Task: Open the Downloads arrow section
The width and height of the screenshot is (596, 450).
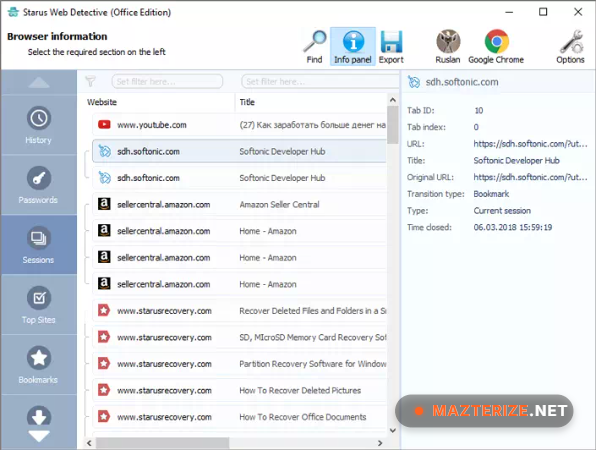Action: click(39, 415)
